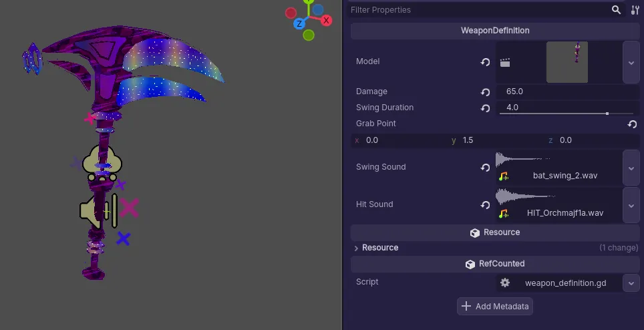The image size is (644, 330).
Task: Revert the Model property
Action: (x=485, y=62)
